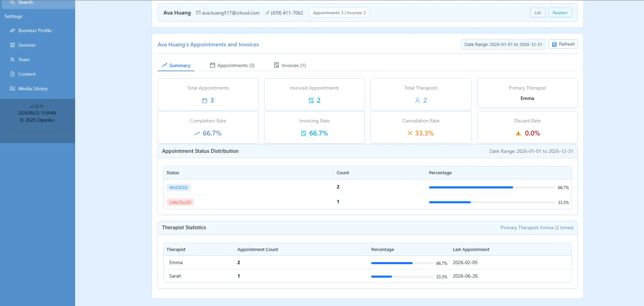This screenshot has width=644, height=306.
Task: Click the search magnifier icon
Action: [x=12, y=2]
